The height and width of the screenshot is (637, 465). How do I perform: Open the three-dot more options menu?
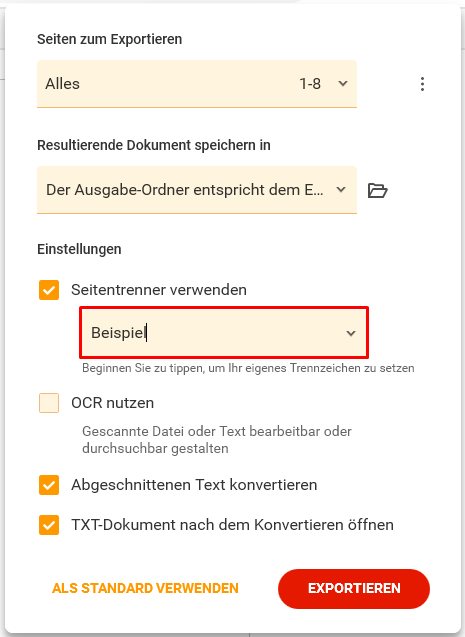pyautogui.click(x=422, y=84)
